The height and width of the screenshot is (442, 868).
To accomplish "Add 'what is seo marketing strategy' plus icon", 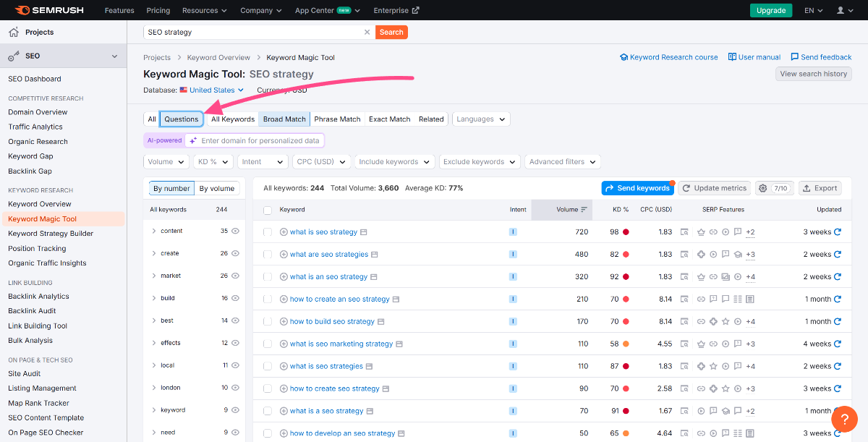I will coord(284,344).
